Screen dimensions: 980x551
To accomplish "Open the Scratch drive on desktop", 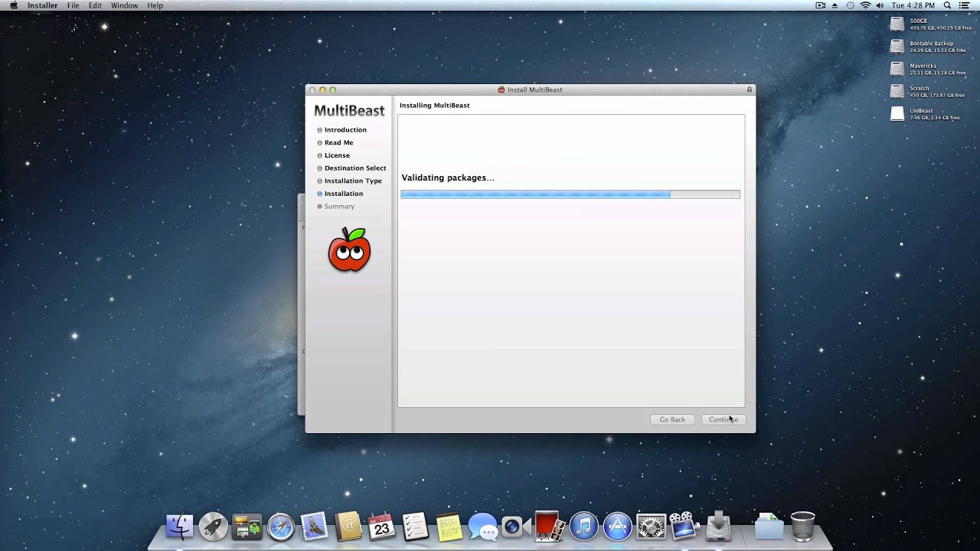I will click(897, 91).
